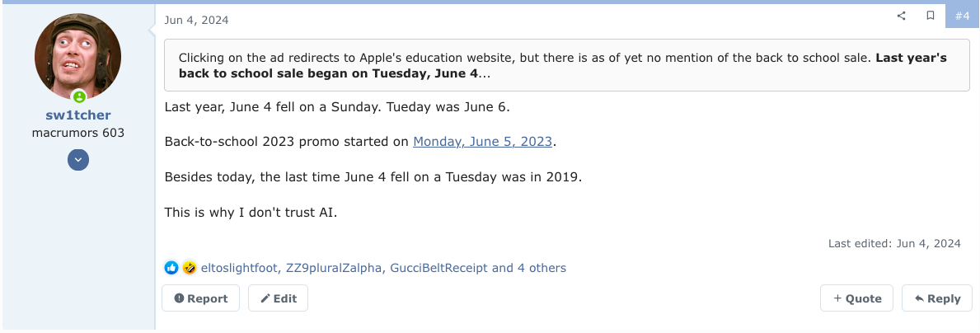
Task: Click the laughing emoji reaction icon
Action: tap(190, 268)
